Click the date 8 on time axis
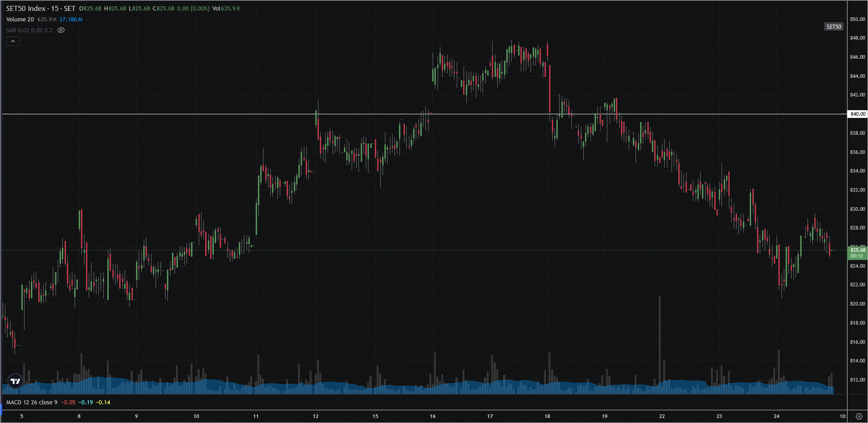The height and width of the screenshot is (423, 868). (x=79, y=416)
